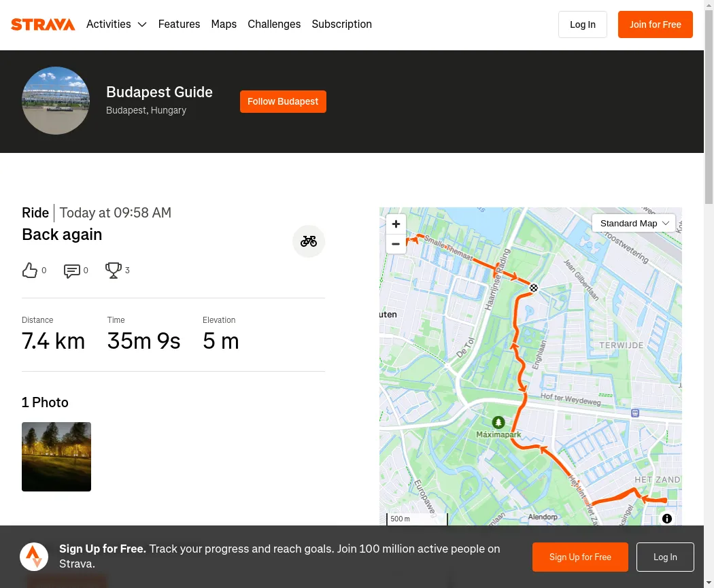This screenshot has height=588, width=714.
Task: Open the Challenges page
Action: [274, 24]
